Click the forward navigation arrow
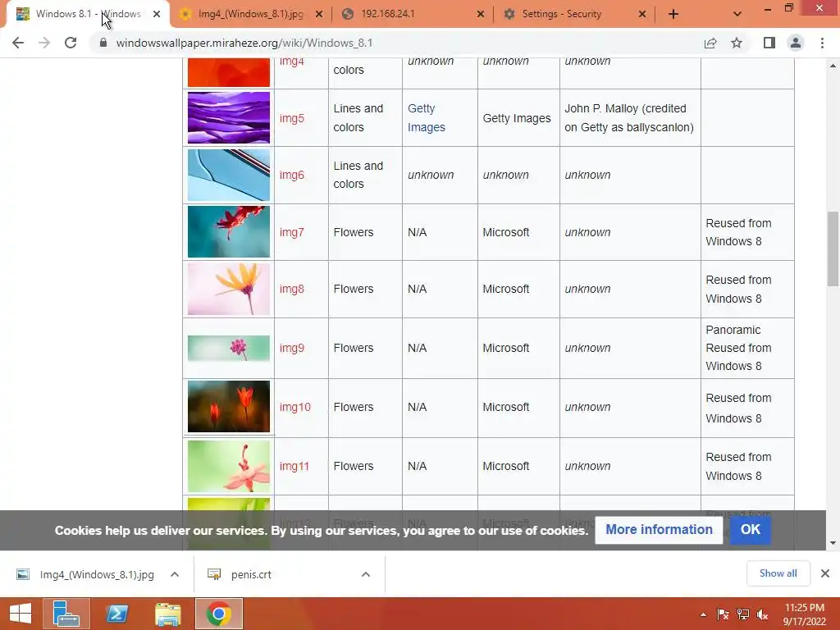840x630 pixels. (x=44, y=43)
